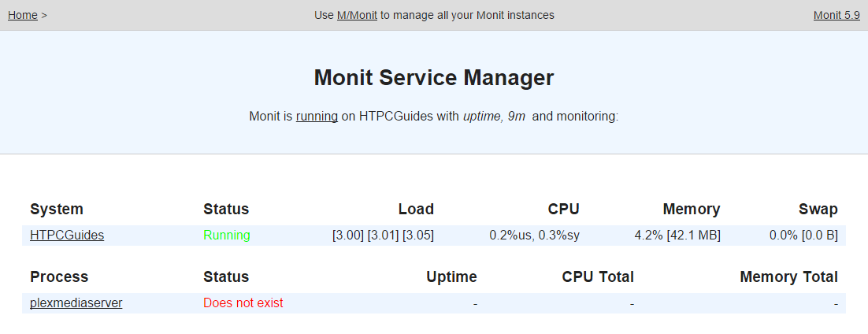Click the red 'Does not exist' status
The image size is (868, 334).
pyautogui.click(x=243, y=302)
